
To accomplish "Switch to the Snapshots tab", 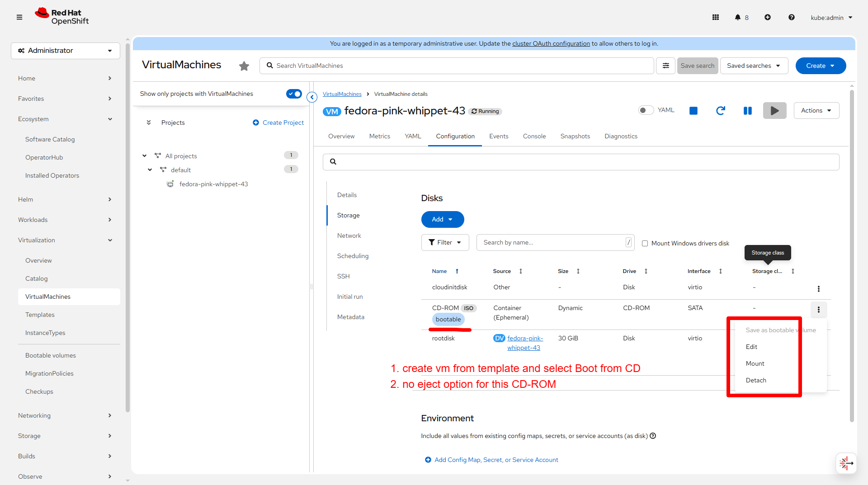I will (x=575, y=136).
